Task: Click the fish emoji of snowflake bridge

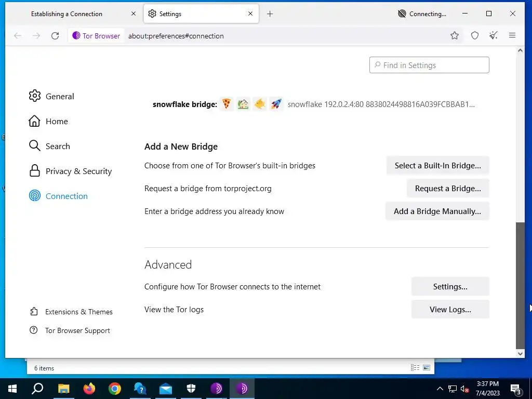Action: coord(260,104)
